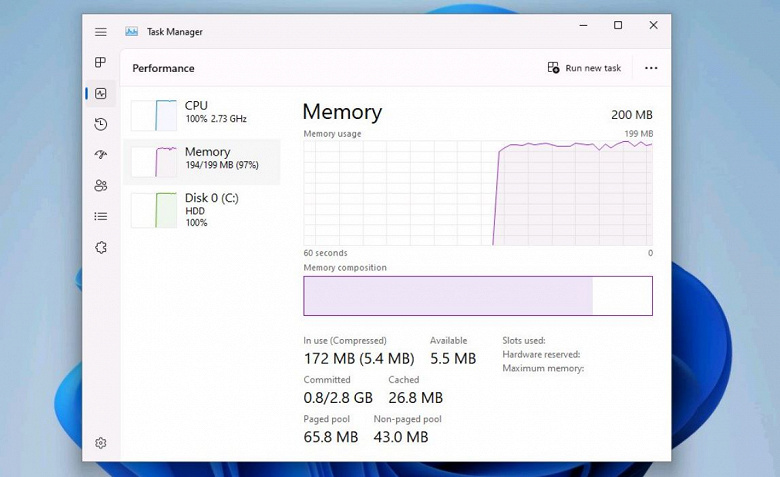Open the three-dots more options menu
The width and height of the screenshot is (780, 477).
pyautogui.click(x=651, y=68)
